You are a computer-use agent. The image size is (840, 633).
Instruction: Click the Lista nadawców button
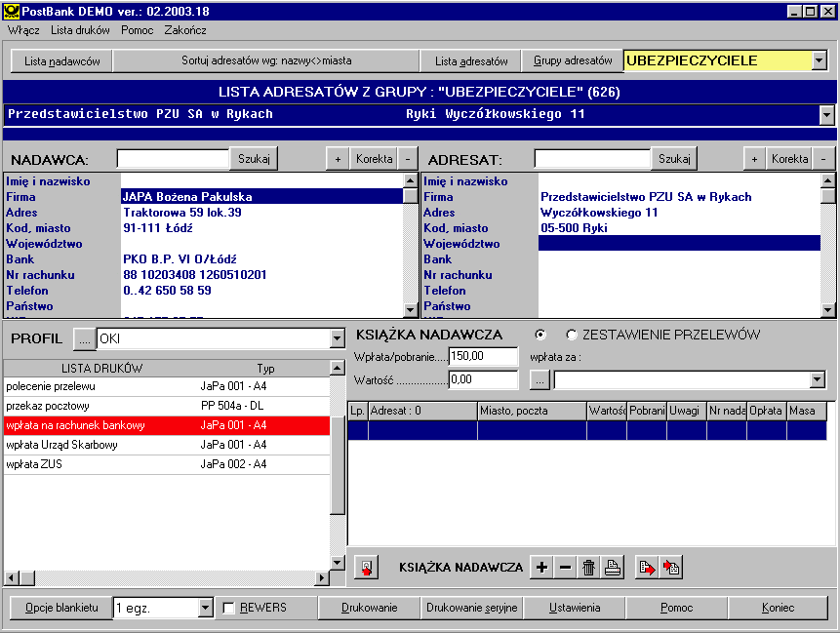pos(62,61)
